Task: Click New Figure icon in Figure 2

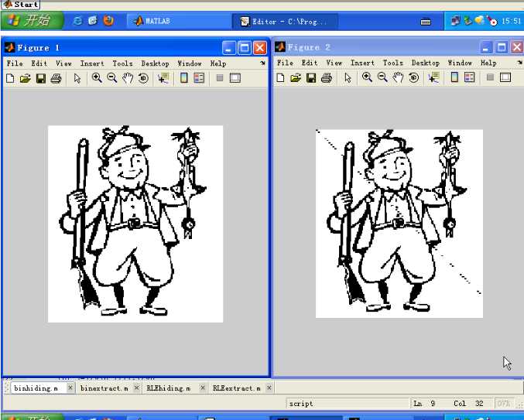Action: click(281, 78)
